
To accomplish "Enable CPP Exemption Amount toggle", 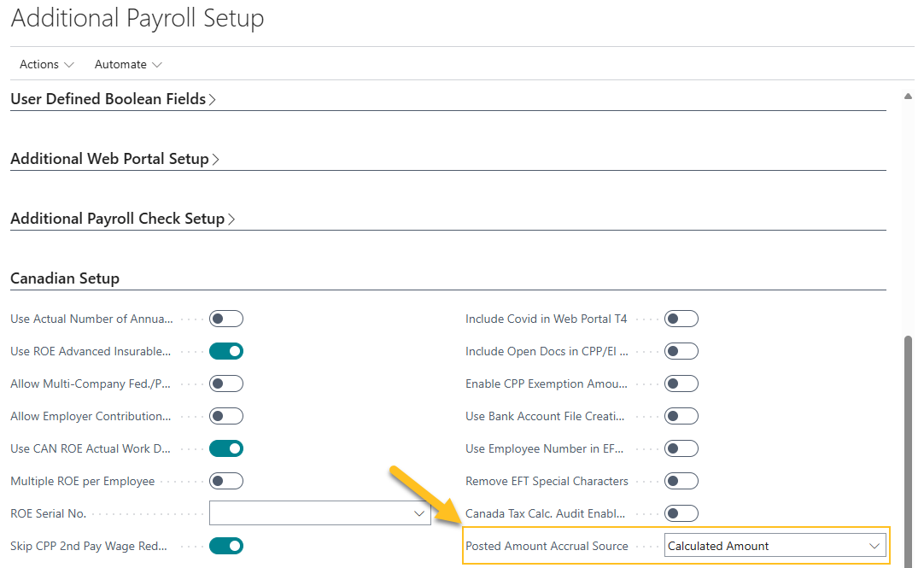I will (681, 383).
